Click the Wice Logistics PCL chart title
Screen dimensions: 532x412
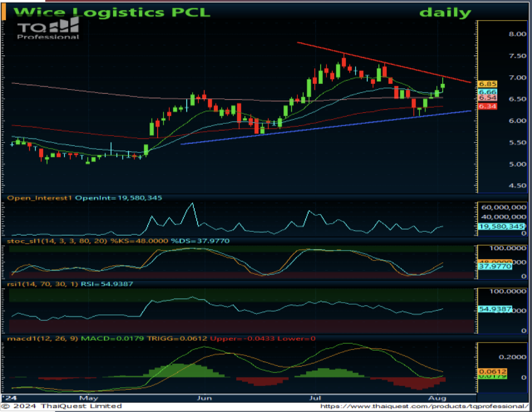click(111, 12)
